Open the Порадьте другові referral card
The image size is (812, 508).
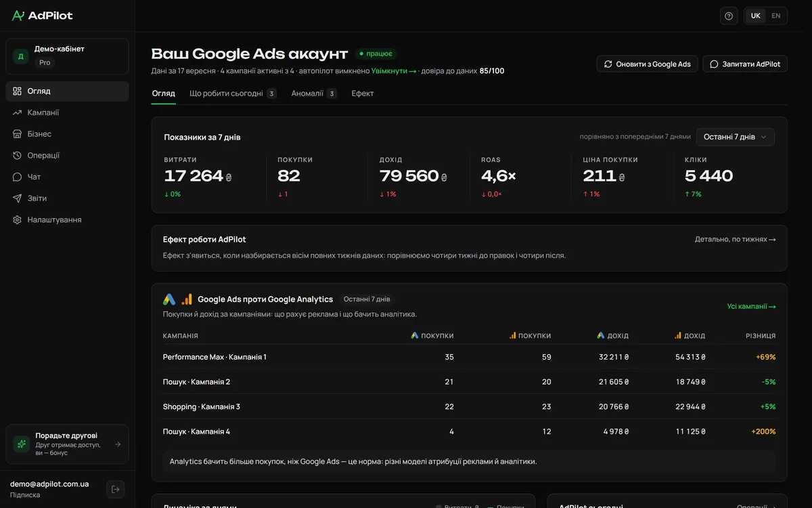click(67, 444)
